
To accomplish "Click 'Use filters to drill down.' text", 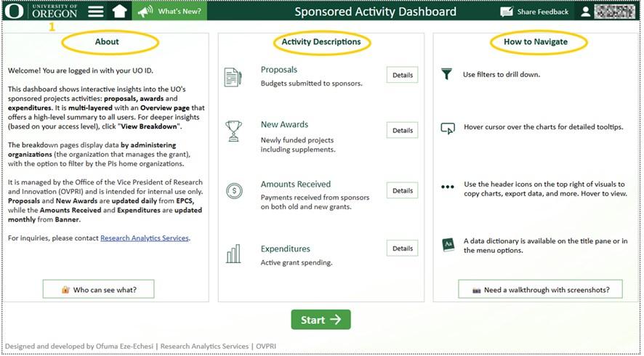I will click(502, 75).
